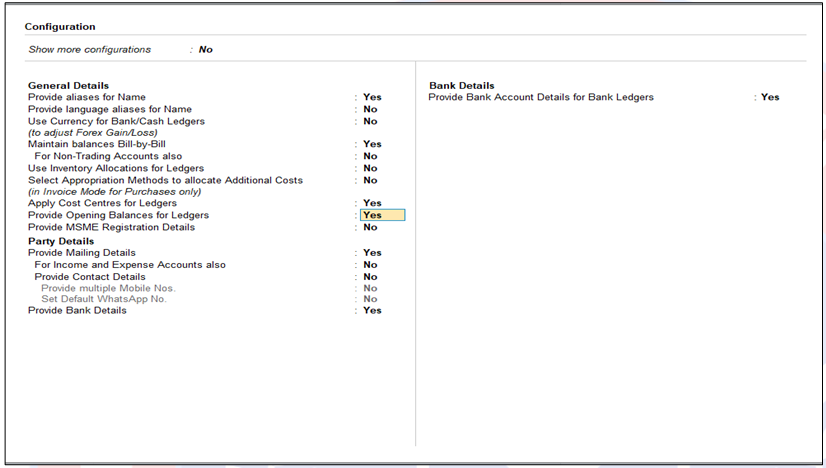Toggle Provide Contact Details value
The image size is (826, 468).
(x=370, y=277)
